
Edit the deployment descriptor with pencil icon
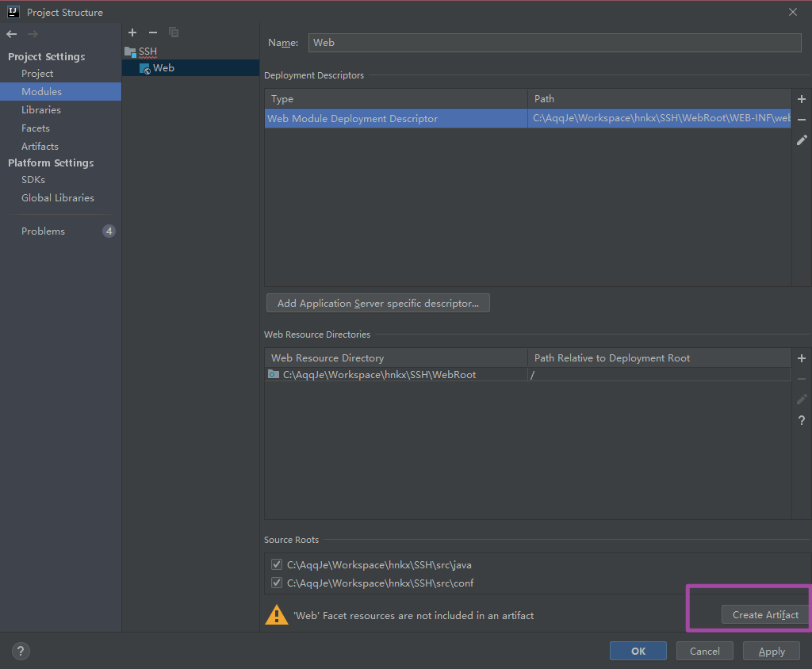tap(802, 140)
